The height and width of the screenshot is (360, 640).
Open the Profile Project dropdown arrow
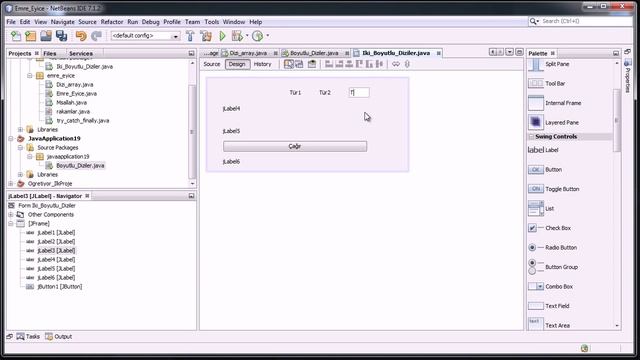tap(267, 36)
